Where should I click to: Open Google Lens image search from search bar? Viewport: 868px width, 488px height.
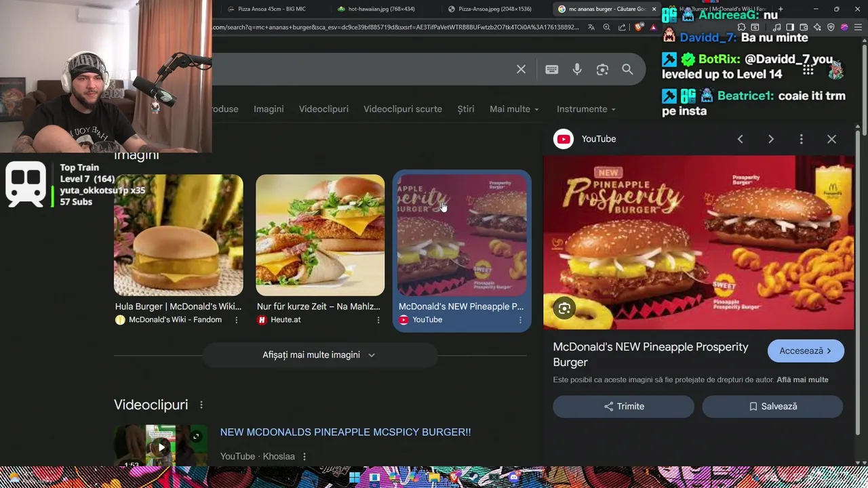(602, 69)
